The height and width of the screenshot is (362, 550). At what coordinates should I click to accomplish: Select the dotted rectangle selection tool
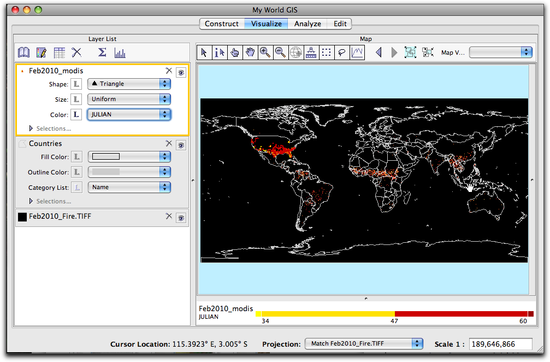[x=326, y=53]
